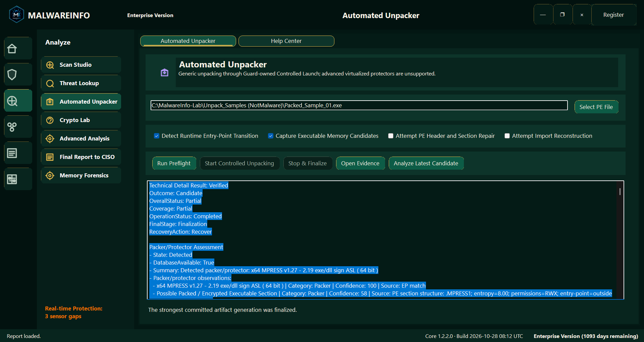Click 'Report loaded.' status bar text
Image resolution: width=644 pixels, height=342 pixels.
23,336
